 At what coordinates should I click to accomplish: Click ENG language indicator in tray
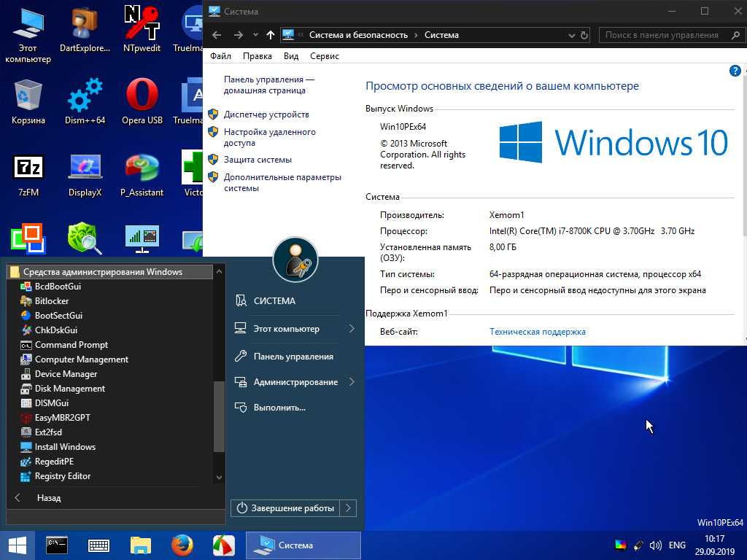(677, 545)
